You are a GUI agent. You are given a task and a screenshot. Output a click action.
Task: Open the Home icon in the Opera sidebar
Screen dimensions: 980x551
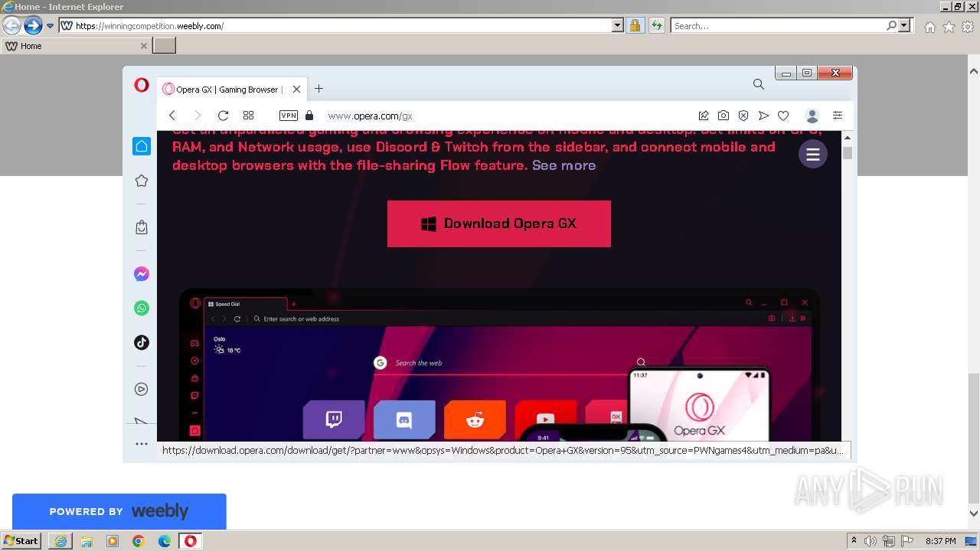click(x=142, y=146)
